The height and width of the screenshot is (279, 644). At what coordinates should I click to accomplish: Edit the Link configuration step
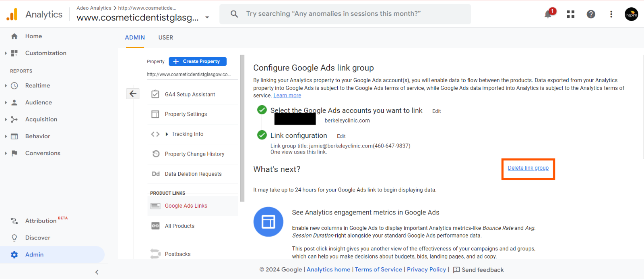[341, 136]
